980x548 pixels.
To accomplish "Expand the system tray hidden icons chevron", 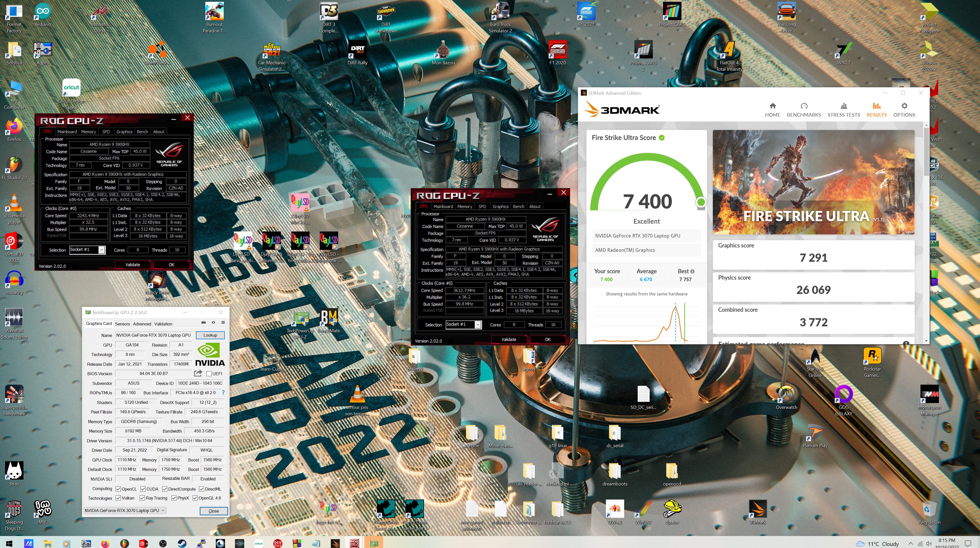I will point(911,543).
